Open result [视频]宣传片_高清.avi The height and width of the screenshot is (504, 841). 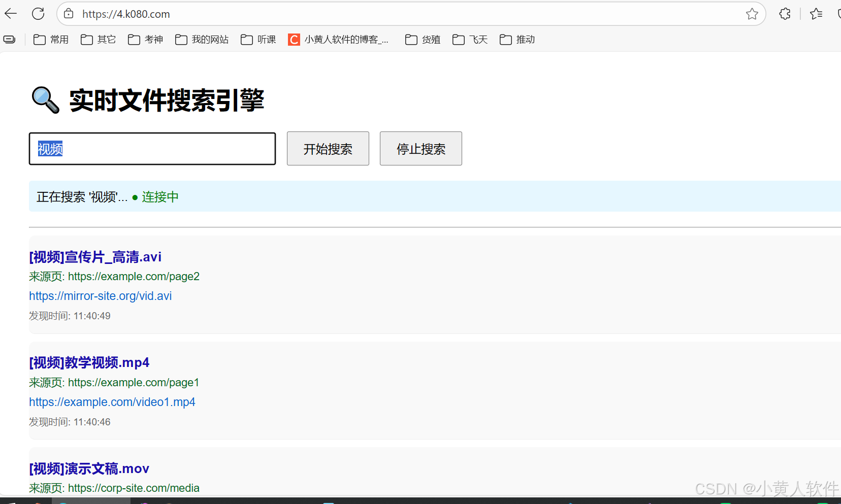pos(95,257)
